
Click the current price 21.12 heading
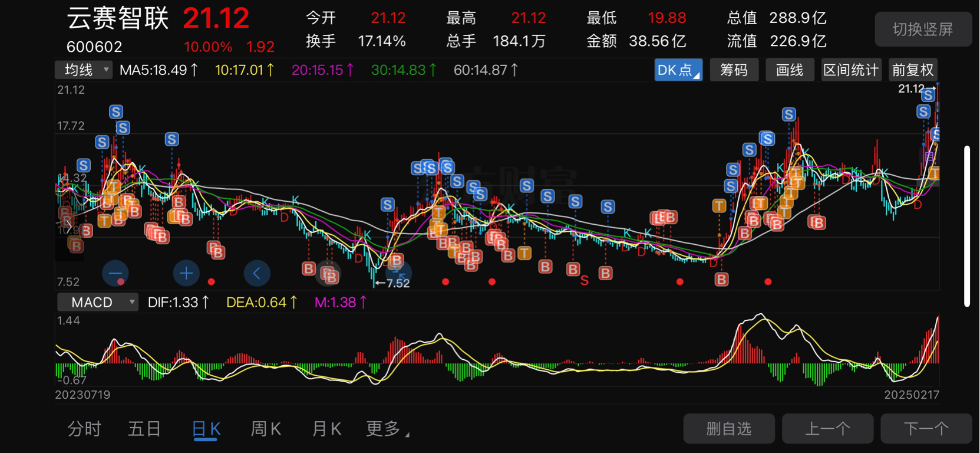point(216,19)
